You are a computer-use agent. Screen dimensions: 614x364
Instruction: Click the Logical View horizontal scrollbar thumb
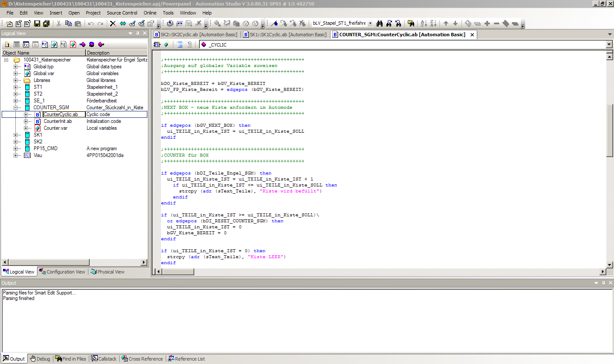(x=49, y=262)
